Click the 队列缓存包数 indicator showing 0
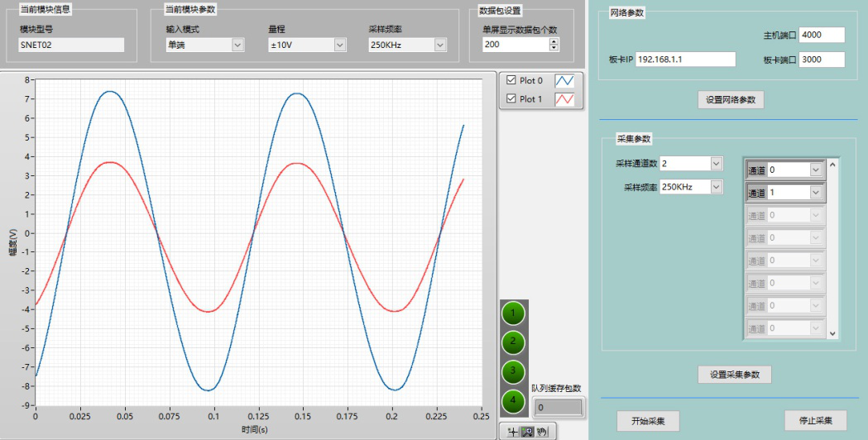The width and height of the screenshot is (868, 440). click(x=558, y=408)
